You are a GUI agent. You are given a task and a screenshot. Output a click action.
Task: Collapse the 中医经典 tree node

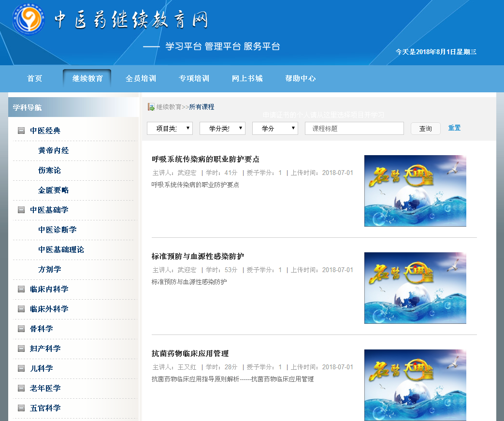(21, 131)
